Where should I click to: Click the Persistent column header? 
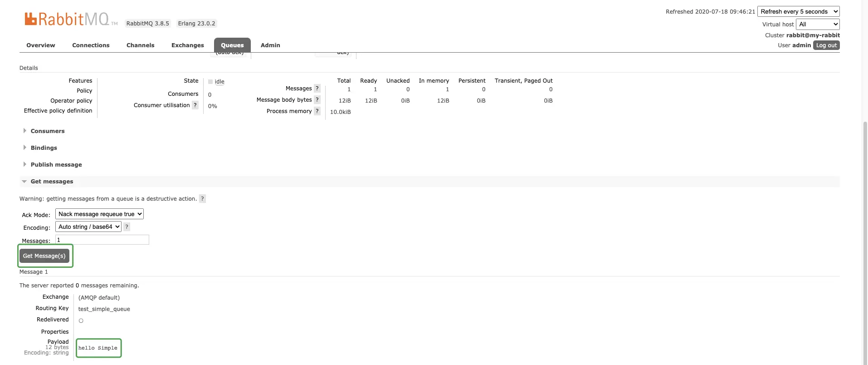point(472,81)
